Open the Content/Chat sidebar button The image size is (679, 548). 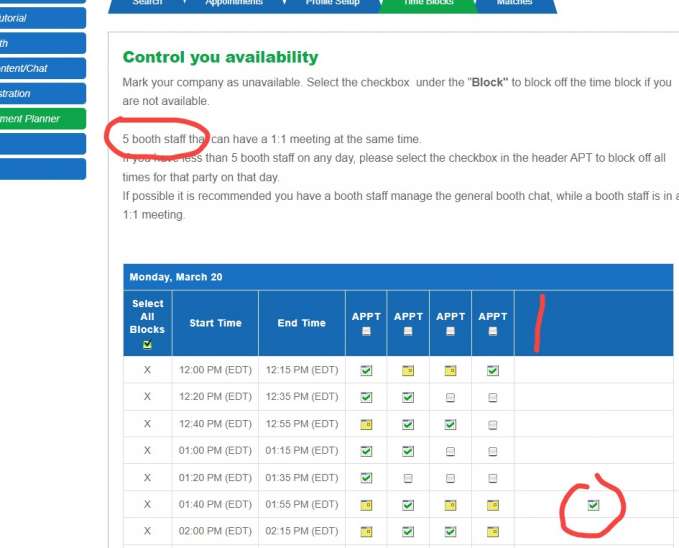[x=42, y=68]
